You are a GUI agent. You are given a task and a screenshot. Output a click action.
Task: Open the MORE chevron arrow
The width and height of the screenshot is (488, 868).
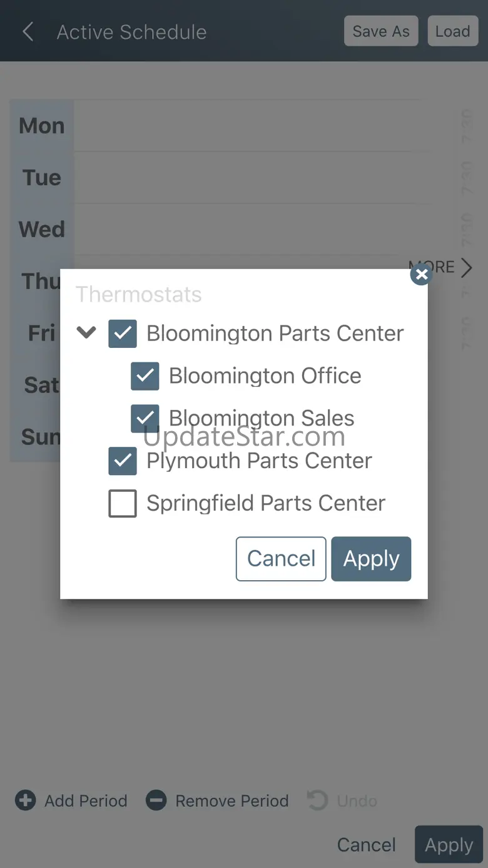click(x=467, y=268)
